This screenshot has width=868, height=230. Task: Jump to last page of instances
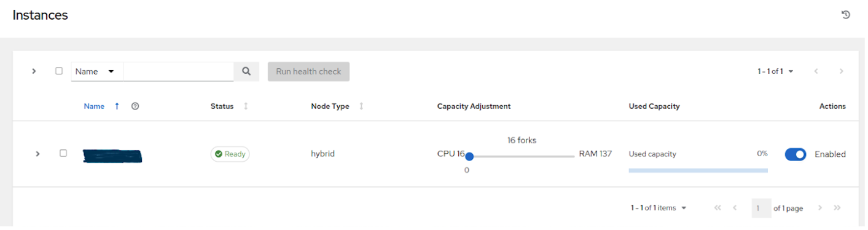pyautogui.click(x=837, y=208)
